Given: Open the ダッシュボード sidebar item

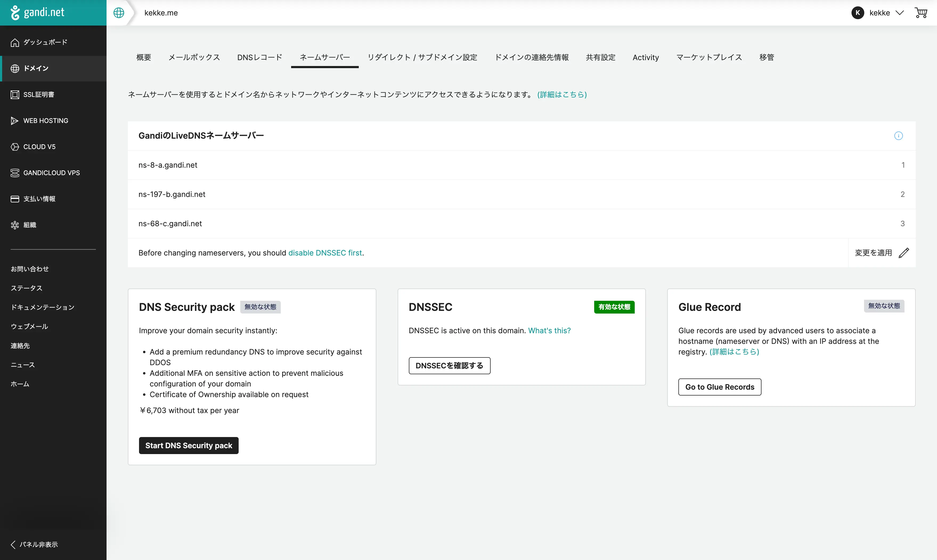Looking at the screenshot, I should point(53,42).
